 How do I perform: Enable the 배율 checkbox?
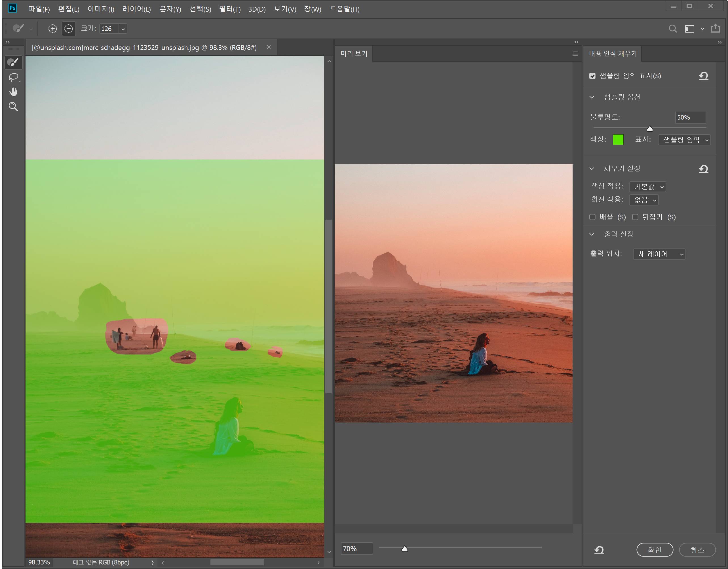click(592, 217)
